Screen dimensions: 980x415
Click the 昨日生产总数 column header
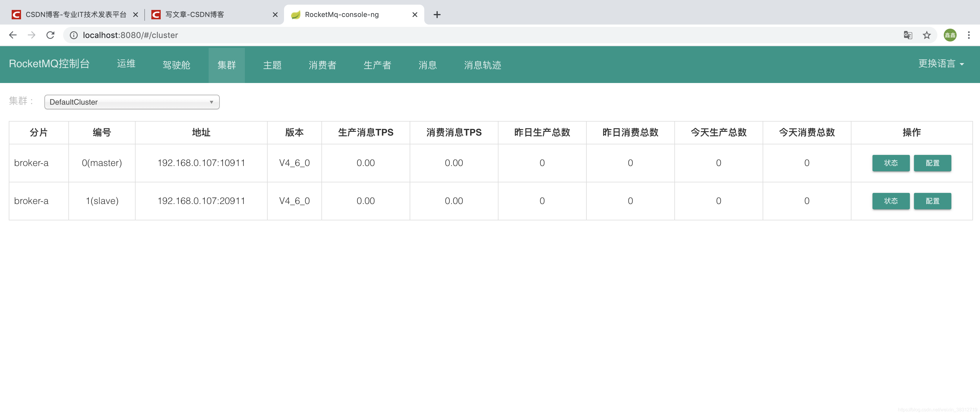542,132
